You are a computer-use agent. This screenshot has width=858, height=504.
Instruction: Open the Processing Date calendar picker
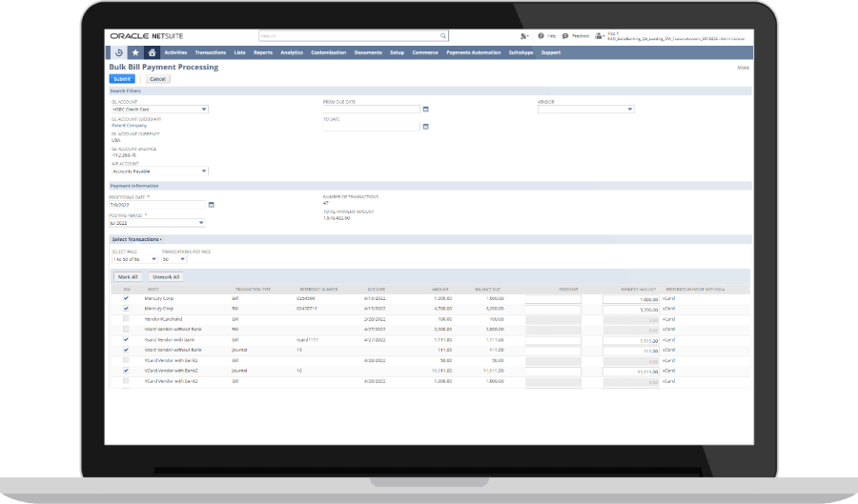212,205
